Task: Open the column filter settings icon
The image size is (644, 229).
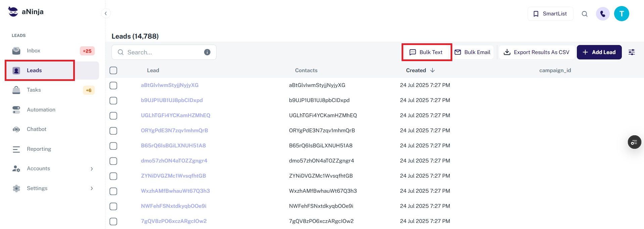Action: click(632, 52)
